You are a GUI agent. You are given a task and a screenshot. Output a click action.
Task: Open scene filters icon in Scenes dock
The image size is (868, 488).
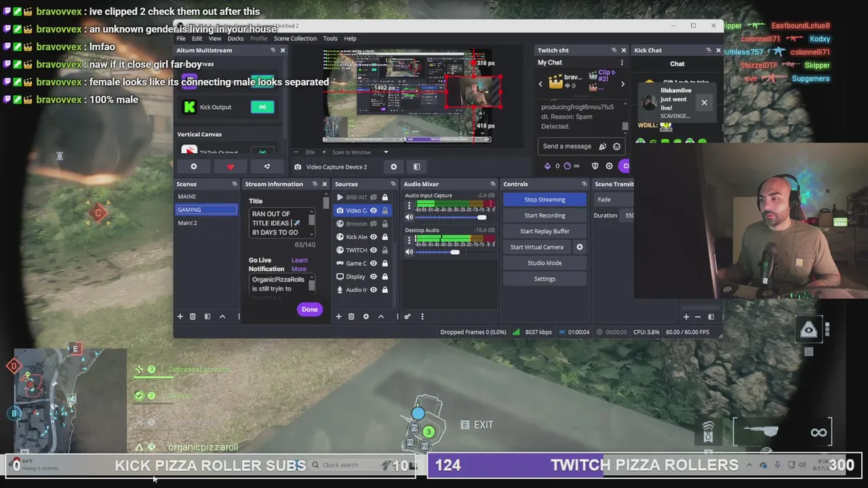pyautogui.click(x=208, y=317)
